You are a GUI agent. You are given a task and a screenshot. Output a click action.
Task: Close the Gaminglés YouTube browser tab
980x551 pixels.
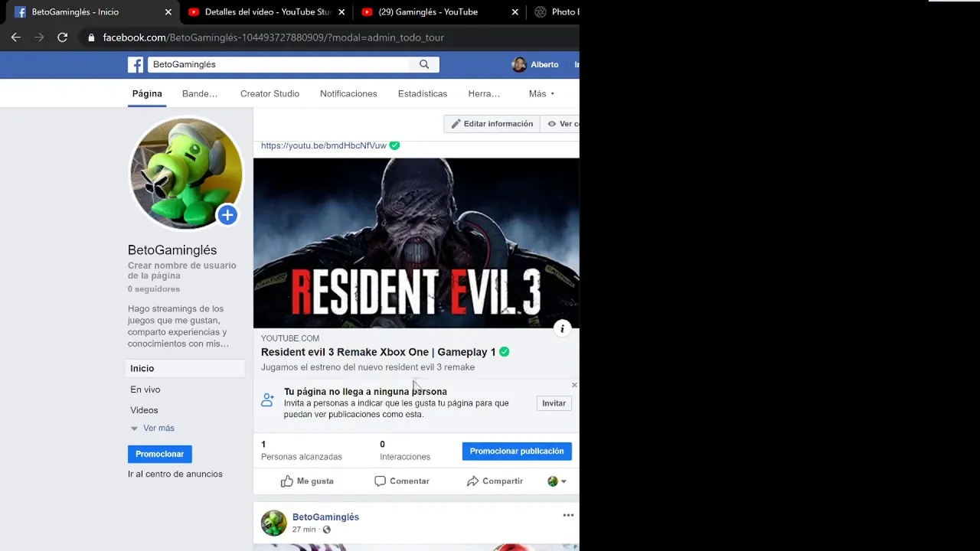pyautogui.click(x=515, y=12)
